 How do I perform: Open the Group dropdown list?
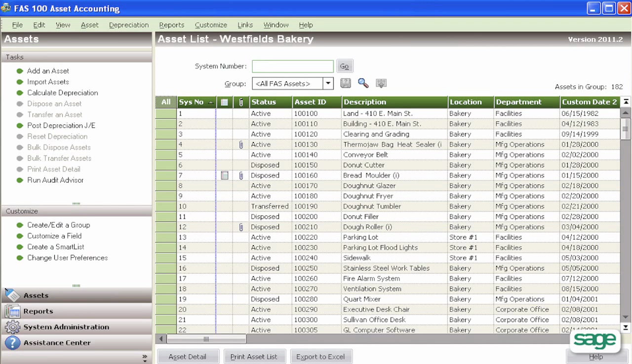click(x=328, y=84)
